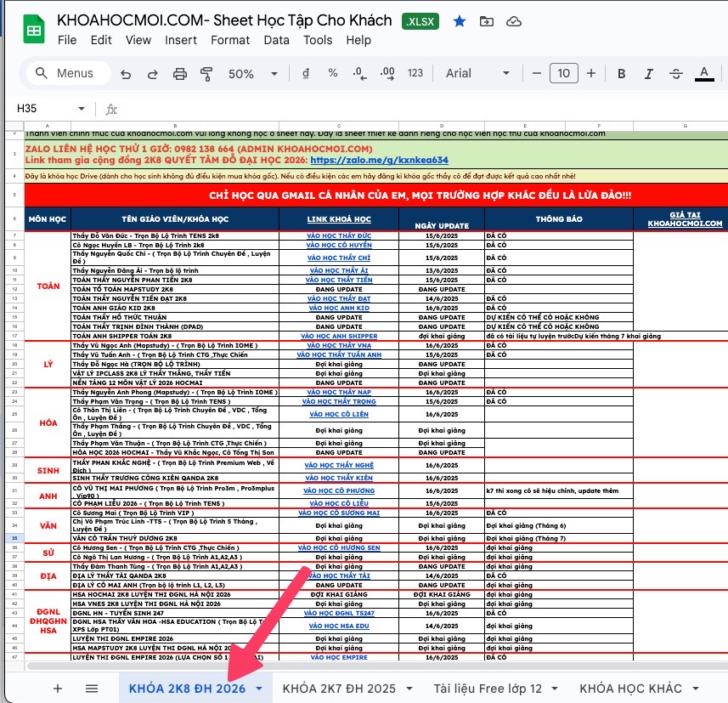Open the Tools menu
This screenshot has height=703, width=728.
pos(318,41)
